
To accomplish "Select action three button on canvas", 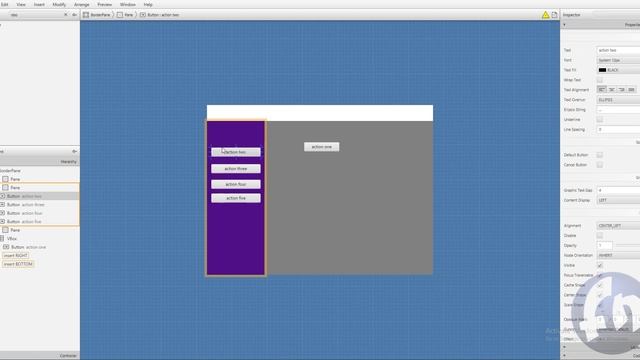I will 236,169.
